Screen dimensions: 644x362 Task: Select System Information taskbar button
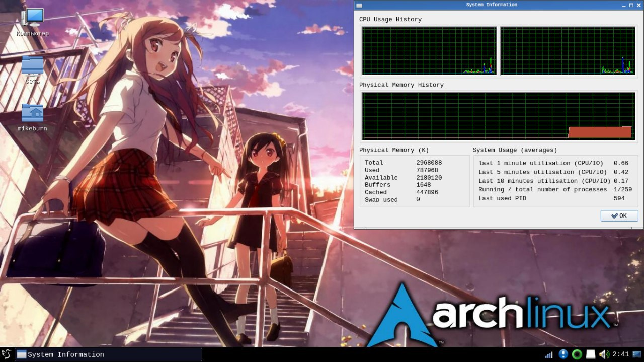point(108,354)
